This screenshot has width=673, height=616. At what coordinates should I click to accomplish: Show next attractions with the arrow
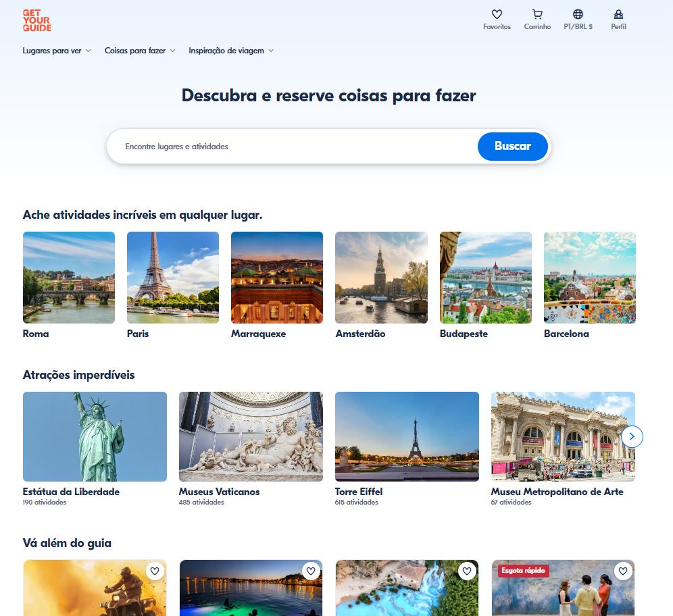pyautogui.click(x=632, y=436)
